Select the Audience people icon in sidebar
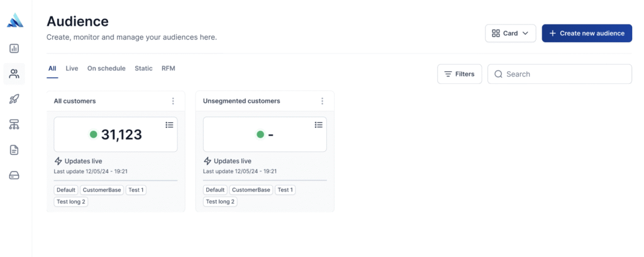This screenshot has height=257, width=644. click(x=14, y=74)
